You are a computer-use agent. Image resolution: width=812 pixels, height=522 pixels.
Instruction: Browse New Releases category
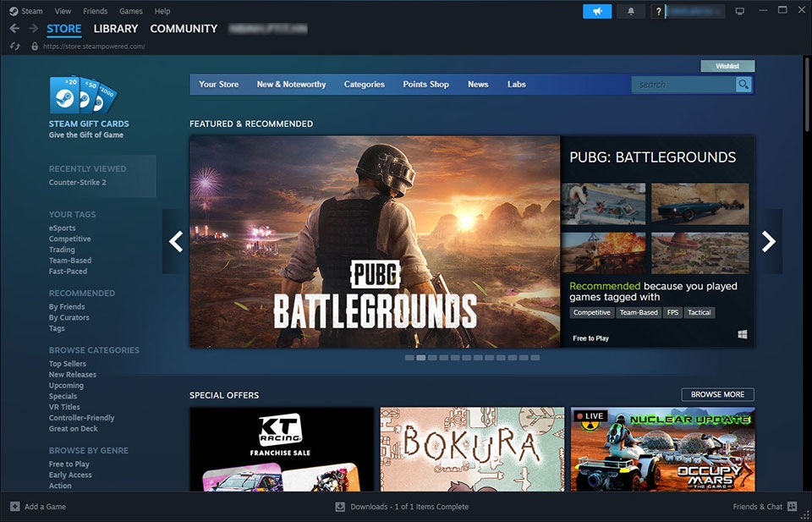tap(73, 375)
